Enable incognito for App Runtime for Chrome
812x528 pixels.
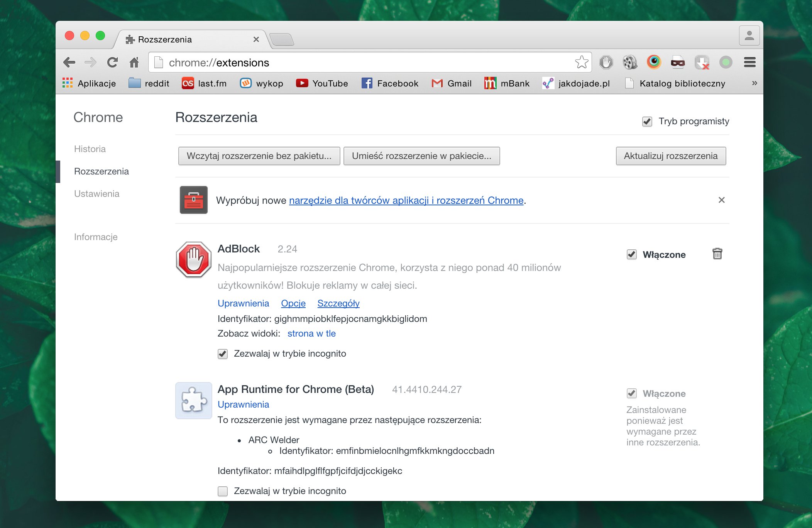pos(223,491)
